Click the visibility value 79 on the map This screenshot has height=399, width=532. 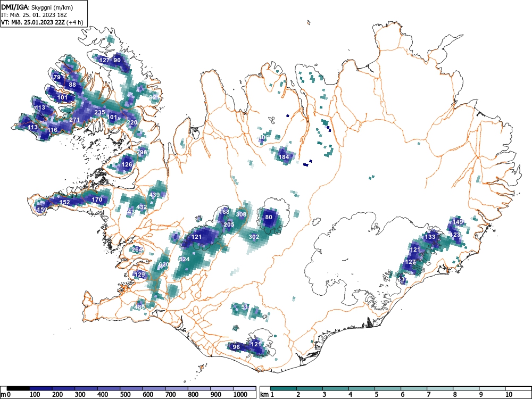point(57,77)
